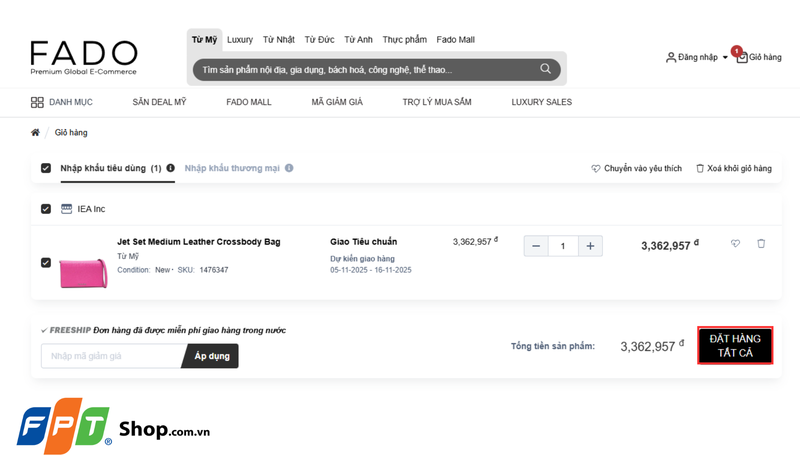Click the ĐẶT HÀNG TẤT CẢ button
Viewport: 800px width, 455px height.
[x=735, y=345]
